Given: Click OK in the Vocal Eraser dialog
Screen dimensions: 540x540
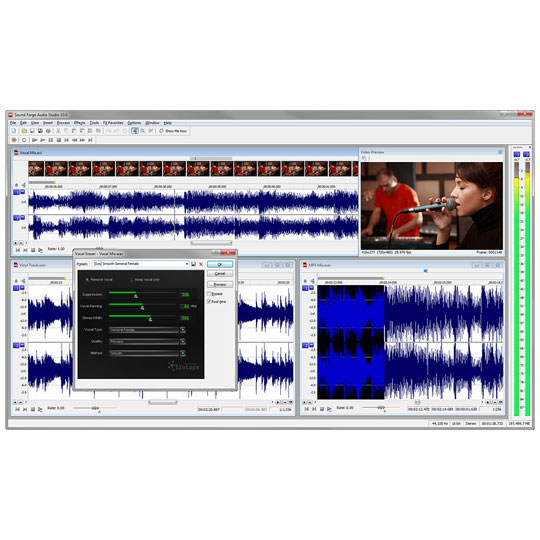Looking at the screenshot, I should (x=220, y=264).
